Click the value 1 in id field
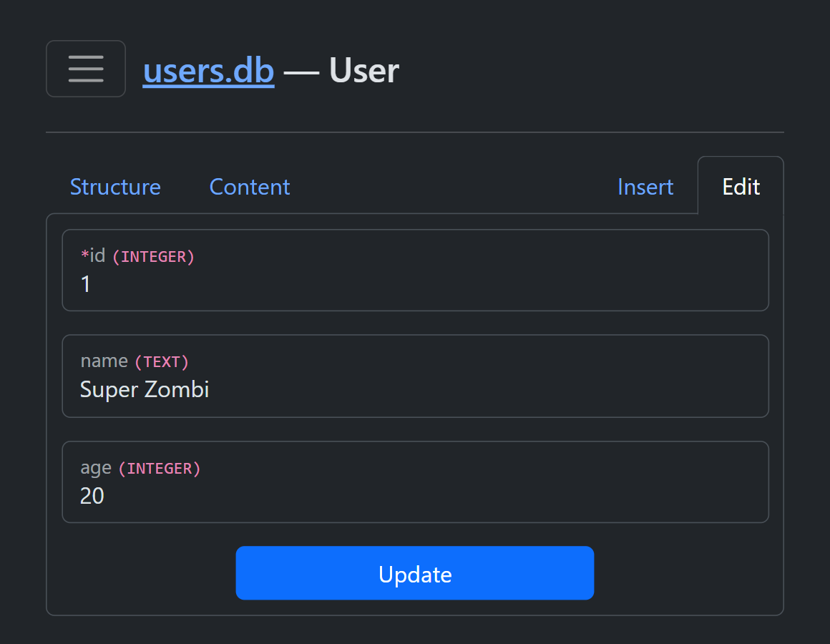 click(x=86, y=283)
